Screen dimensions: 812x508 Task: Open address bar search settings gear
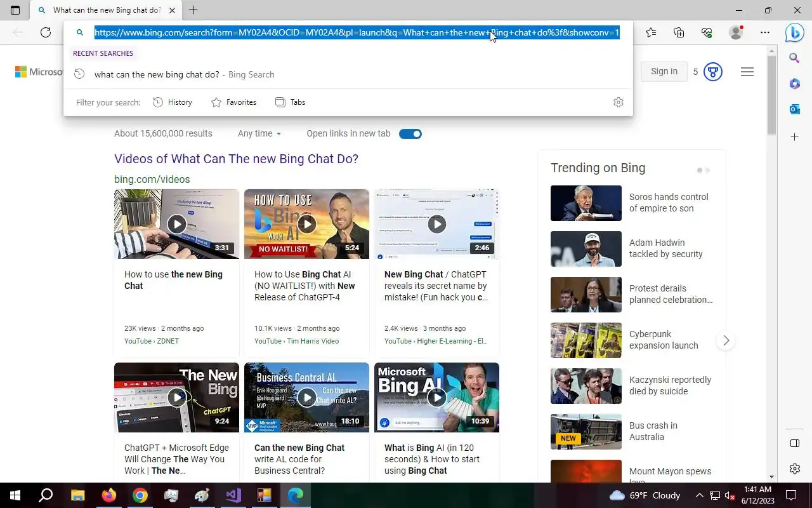pos(619,102)
